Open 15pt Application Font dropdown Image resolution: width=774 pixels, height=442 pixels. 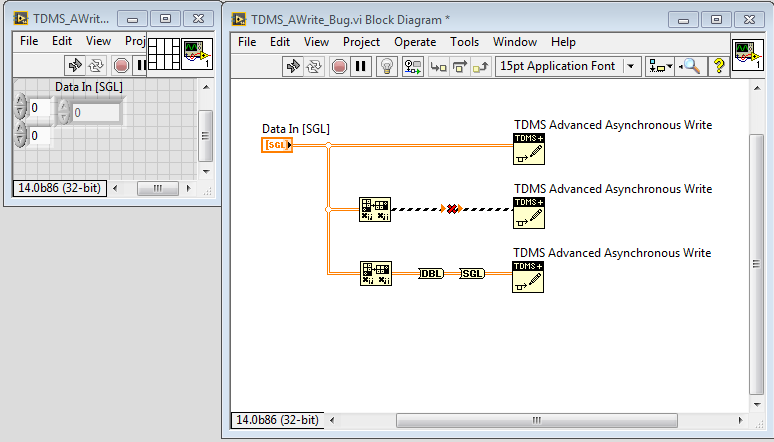(568, 66)
